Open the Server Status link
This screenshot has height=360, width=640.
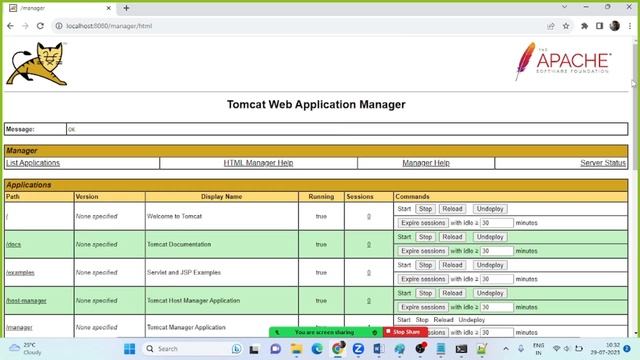point(603,163)
